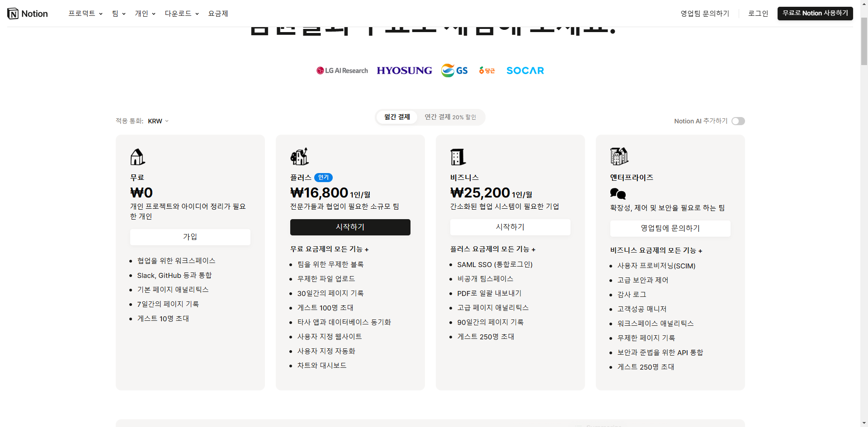The image size is (868, 427).
Task: Click '팀을 위한 무제한 블록' feature
Action: [x=330, y=264]
